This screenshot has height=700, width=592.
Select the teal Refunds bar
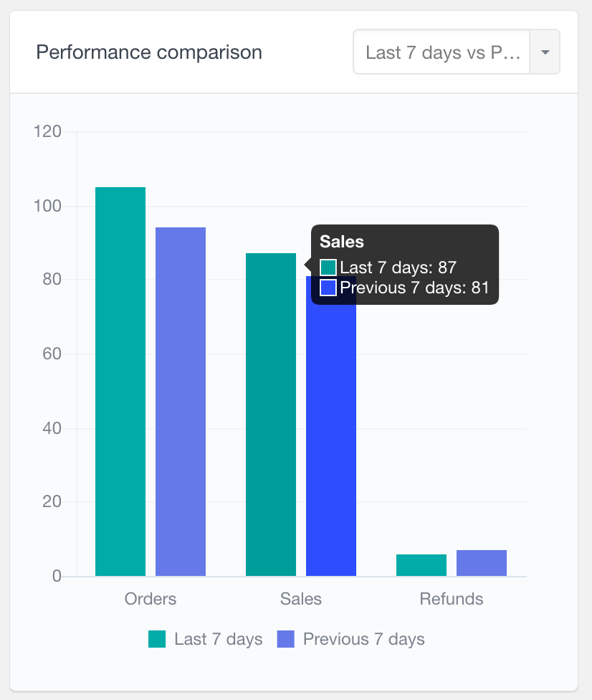point(421,565)
